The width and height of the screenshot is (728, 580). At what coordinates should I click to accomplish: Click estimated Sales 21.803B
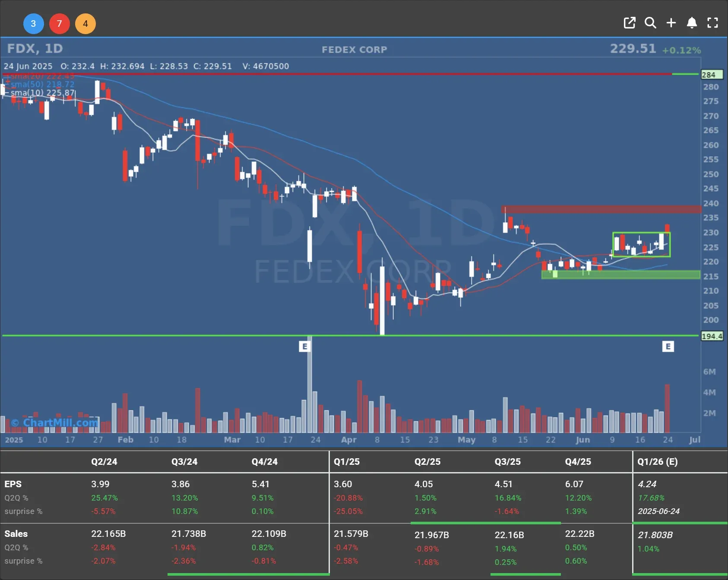(x=655, y=535)
